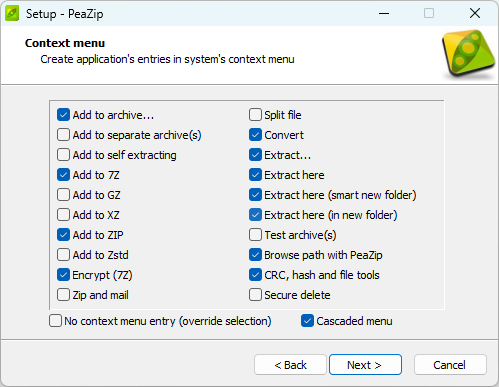Uncheck the Add to archive... checkbox
Image resolution: width=499 pixels, height=387 pixels.
(63, 115)
